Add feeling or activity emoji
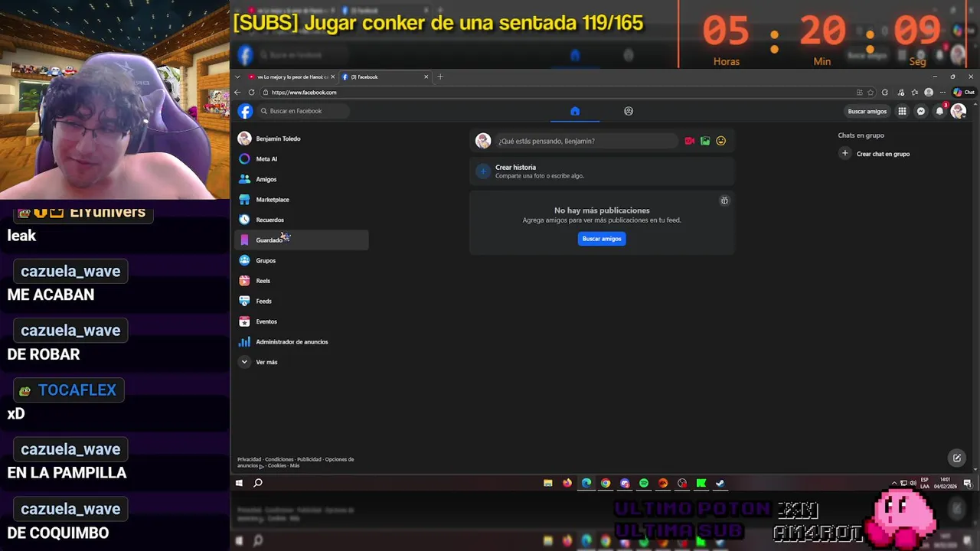This screenshot has width=980, height=551. (720, 141)
